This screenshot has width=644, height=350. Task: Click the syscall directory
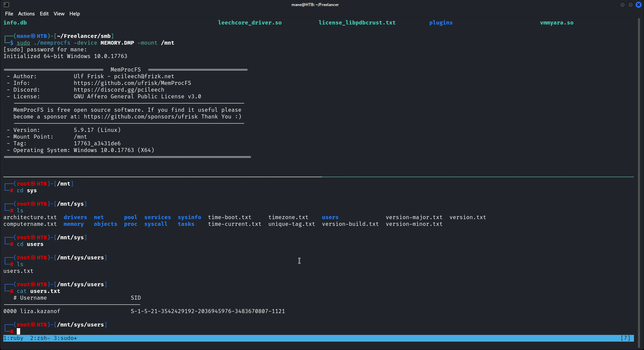[x=156, y=224]
